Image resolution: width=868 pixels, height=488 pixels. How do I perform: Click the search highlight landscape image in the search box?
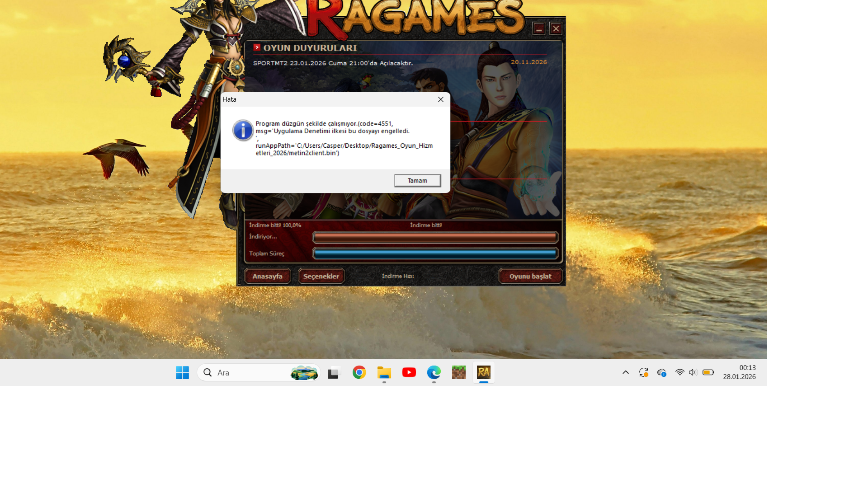coord(304,373)
